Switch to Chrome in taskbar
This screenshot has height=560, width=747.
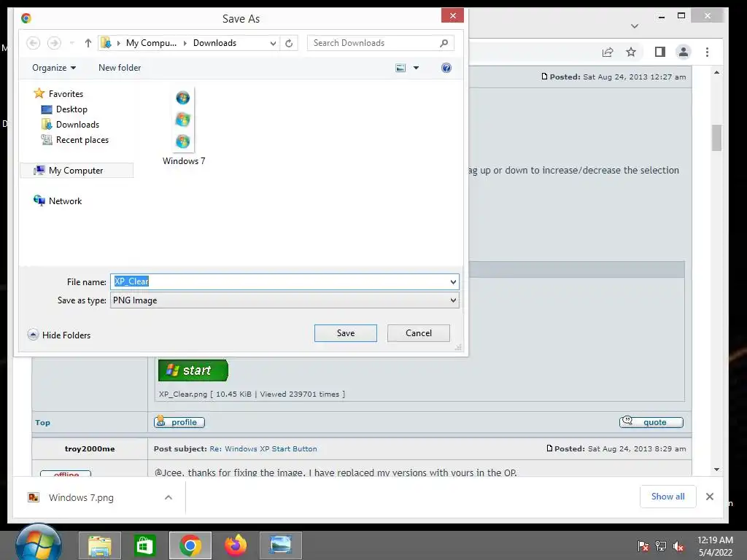click(190, 545)
